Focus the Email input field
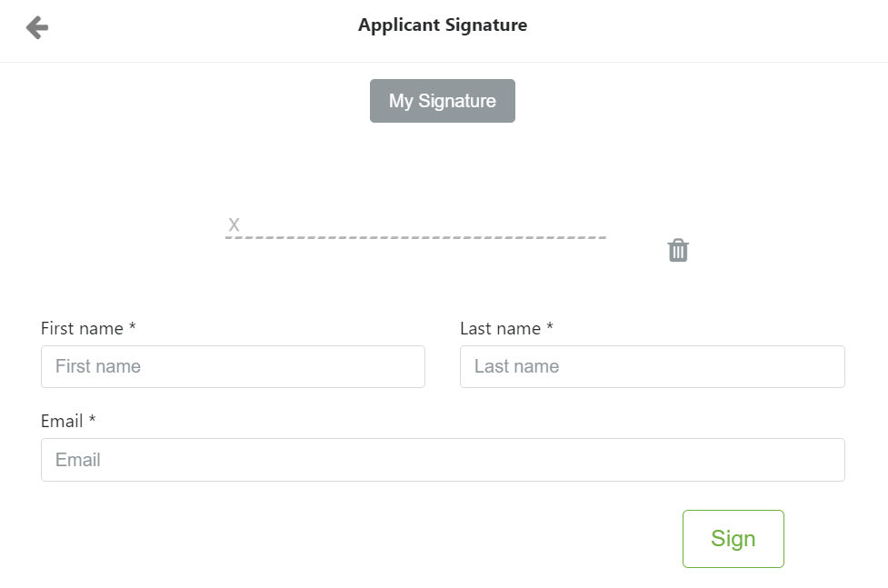Viewport: 888px width, 588px height. point(443,460)
